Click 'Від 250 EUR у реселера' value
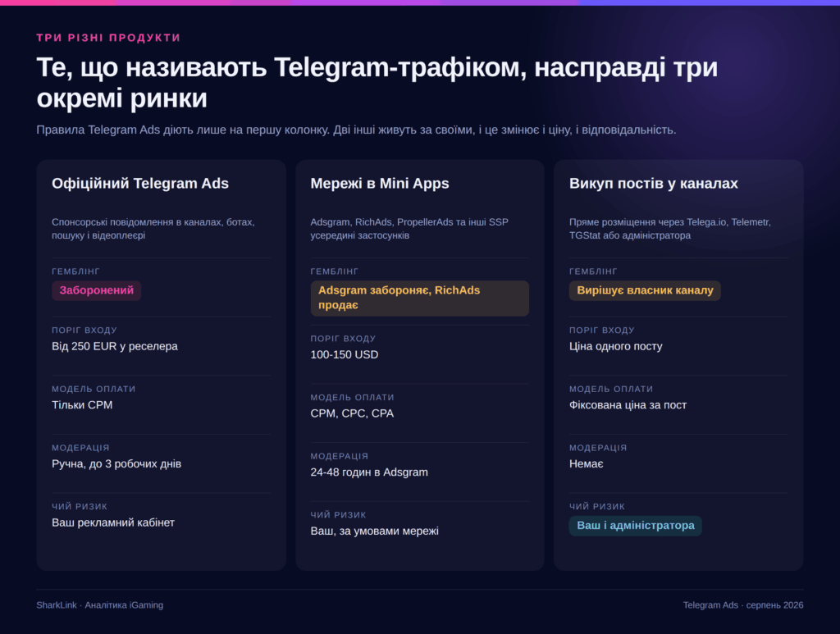 coord(115,346)
